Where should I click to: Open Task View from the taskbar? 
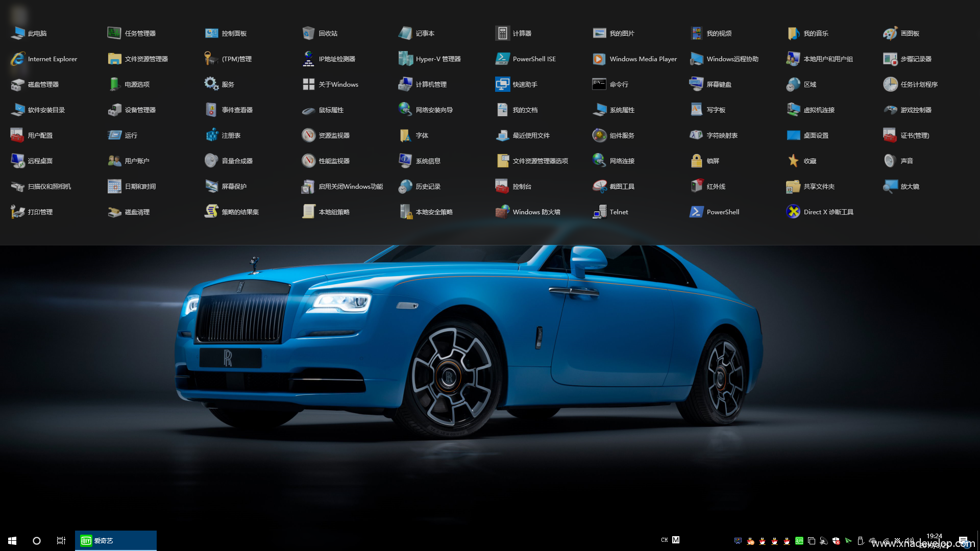[61, 540]
